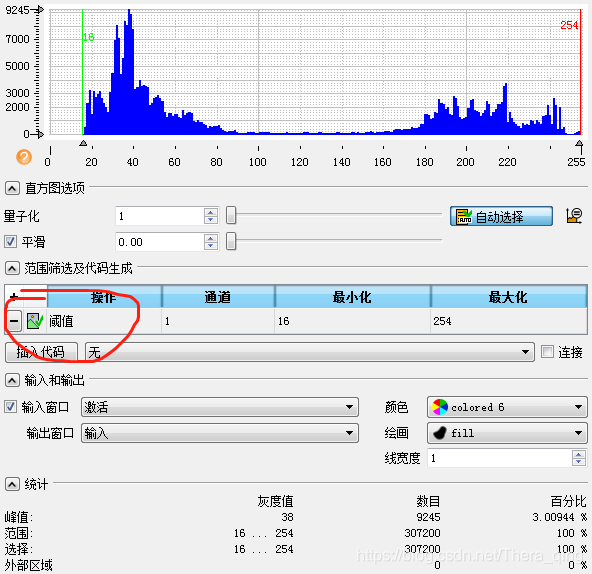
Task: Click the 线宽度 input field
Action: point(500,458)
